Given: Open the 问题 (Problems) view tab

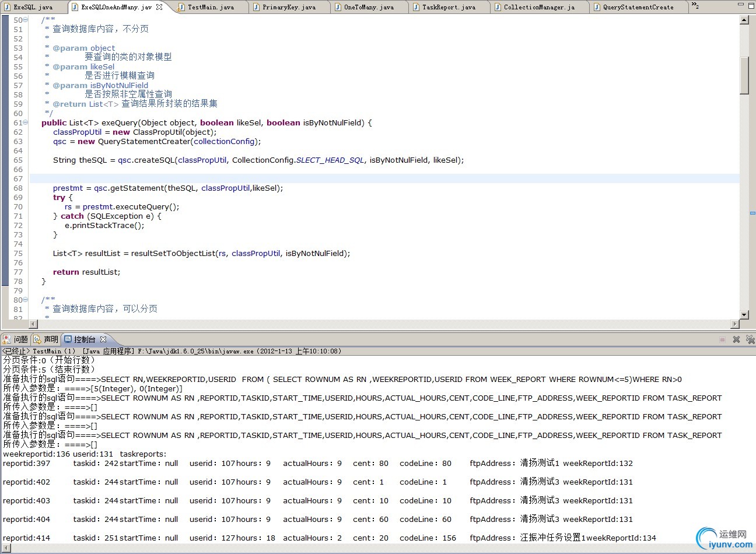Looking at the screenshot, I should 16,339.
